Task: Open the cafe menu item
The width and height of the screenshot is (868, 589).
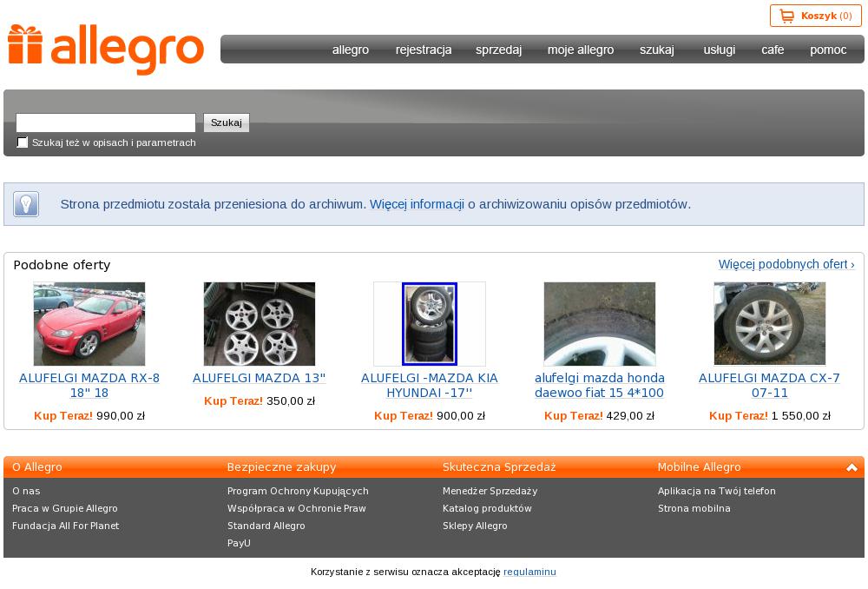Action: pyautogui.click(x=773, y=50)
